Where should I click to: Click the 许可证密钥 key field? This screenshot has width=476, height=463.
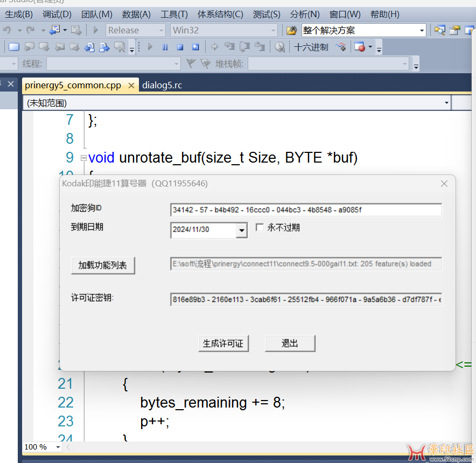point(306,299)
